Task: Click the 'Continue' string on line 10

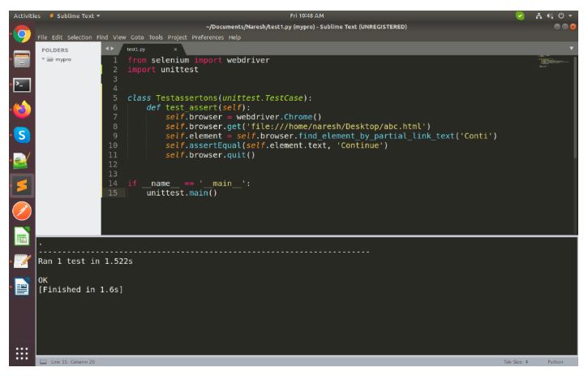Action: (x=359, y=145)
